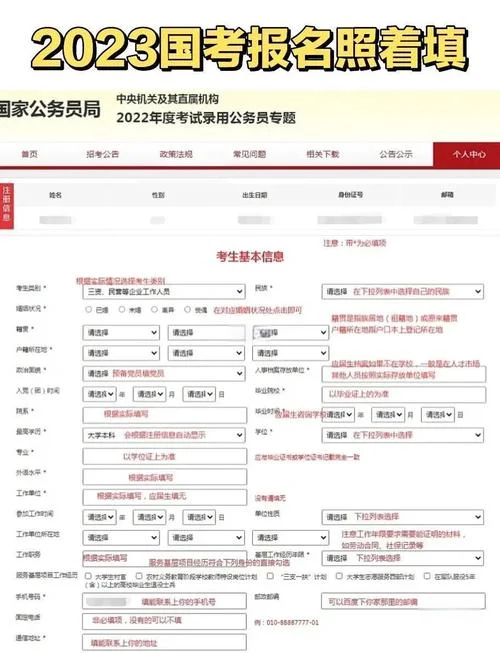
Task: Open the third 户籍所在地 dropdown
Action: pyautogui.click(x=291, y=353)
